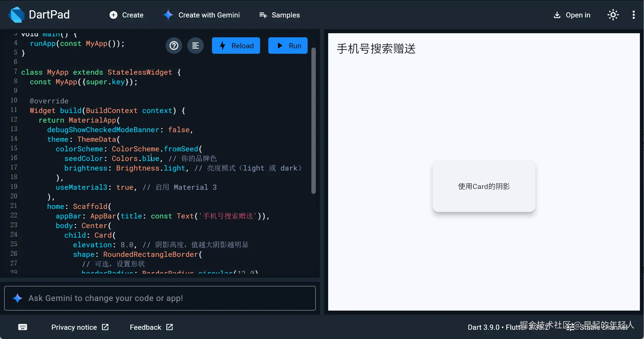This screenshot has width=644, height=339.
Task: Click inside the Ask Gemini input field
Action: (159, 298)
